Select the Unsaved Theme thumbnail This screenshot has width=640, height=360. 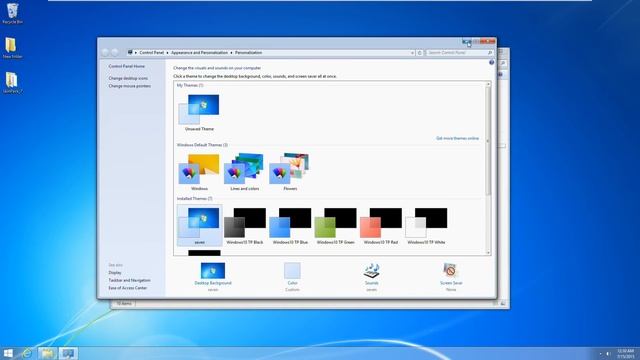[199, 109]
